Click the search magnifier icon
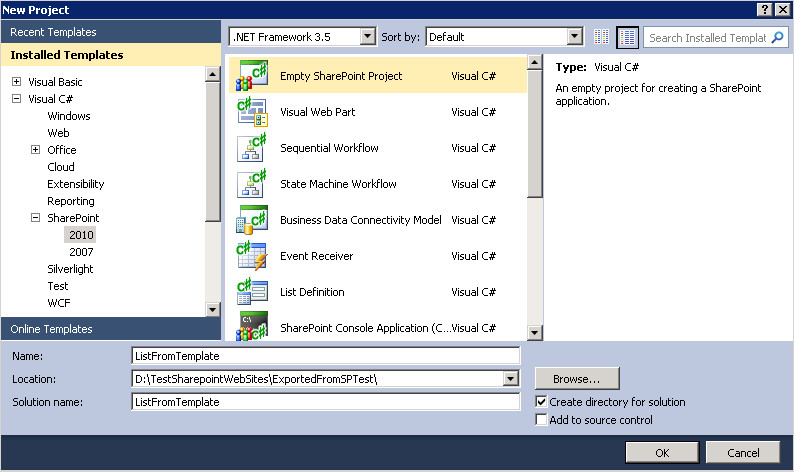 pos(777,37)
